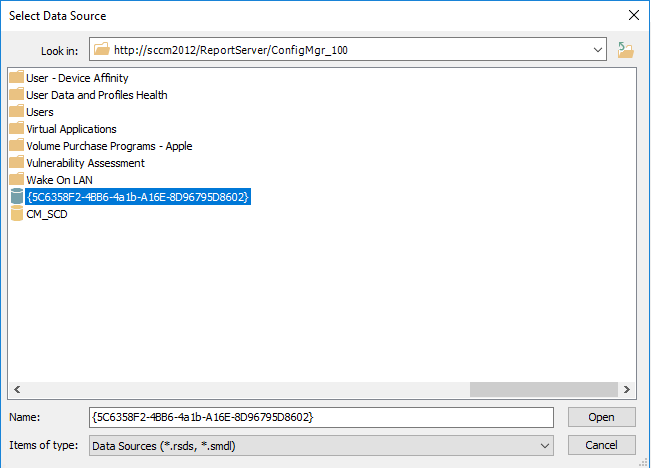
Task: Click the Volume Purchase Programs - Apple folder icon
Action: pos(17,146)
